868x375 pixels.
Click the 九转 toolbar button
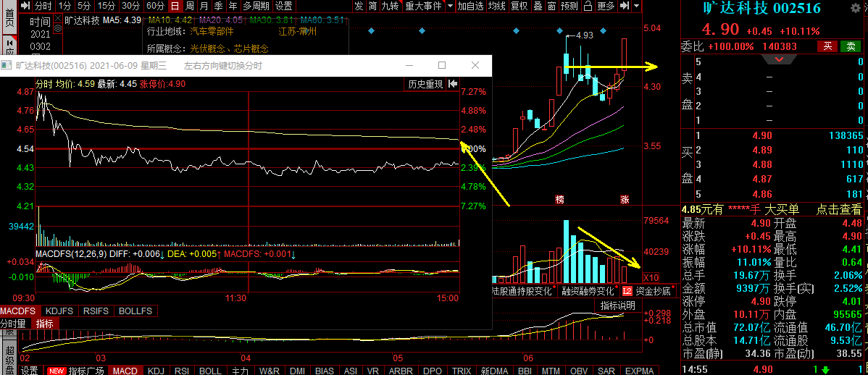click(391, 6)
